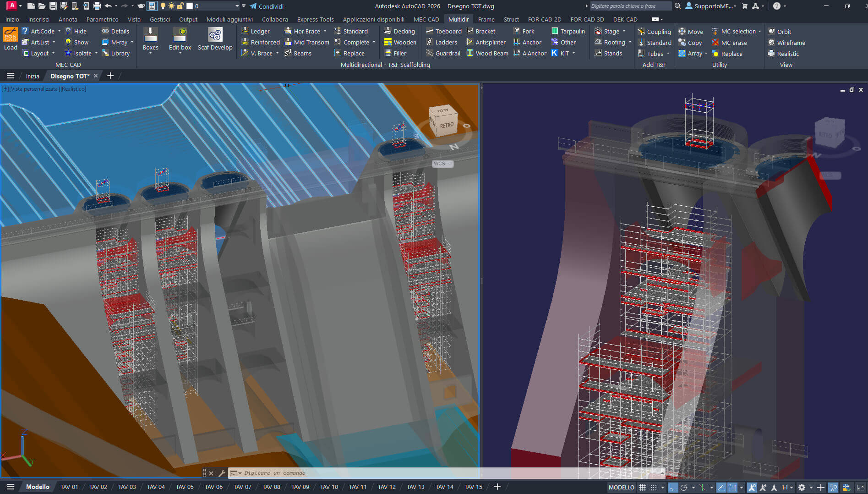This screenshot has height=494, width=868.
Task: Click the Filler tool
Action: (395, 53)
